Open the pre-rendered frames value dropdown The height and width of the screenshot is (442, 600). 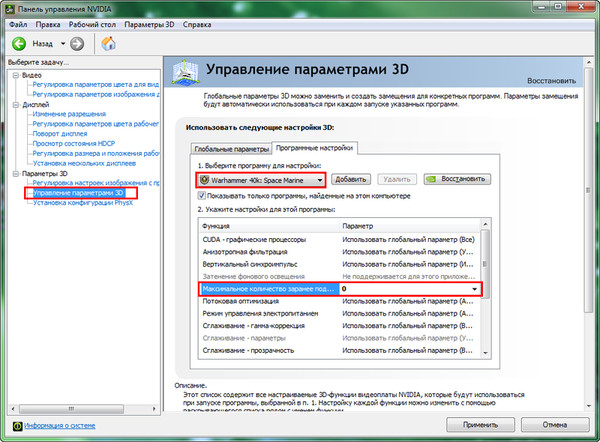tap(474, 289)
